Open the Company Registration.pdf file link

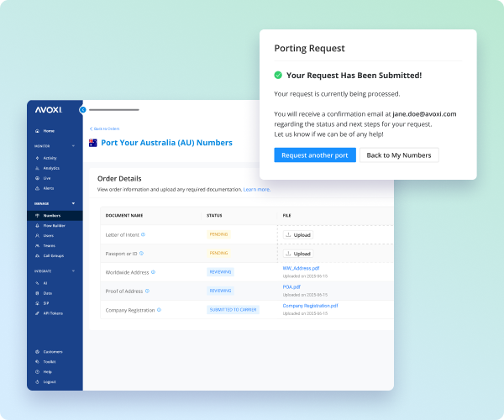[x=311, y=306]
